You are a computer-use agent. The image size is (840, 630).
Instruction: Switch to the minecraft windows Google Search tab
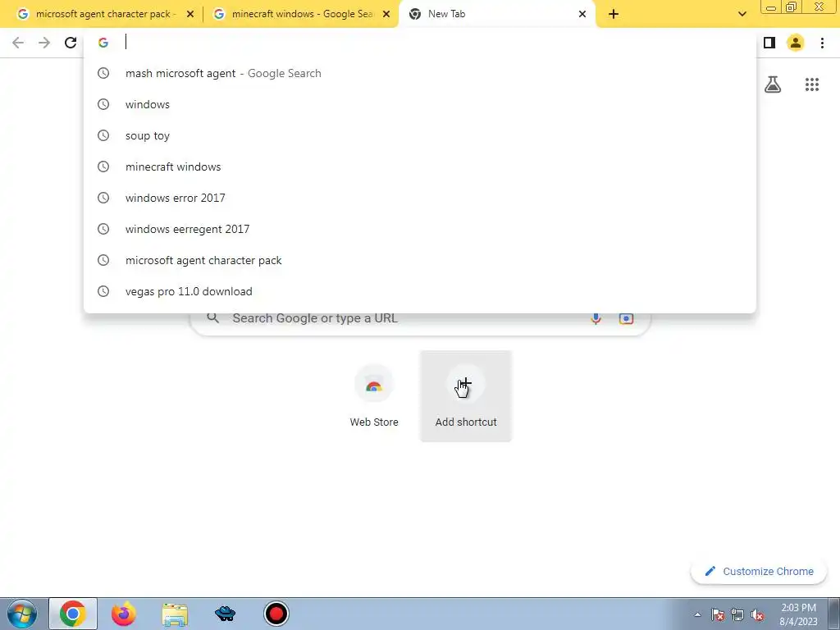302,14
